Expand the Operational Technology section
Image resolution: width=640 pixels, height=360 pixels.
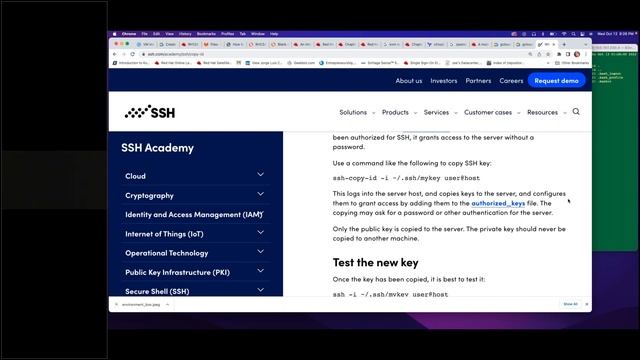point(260,251)
